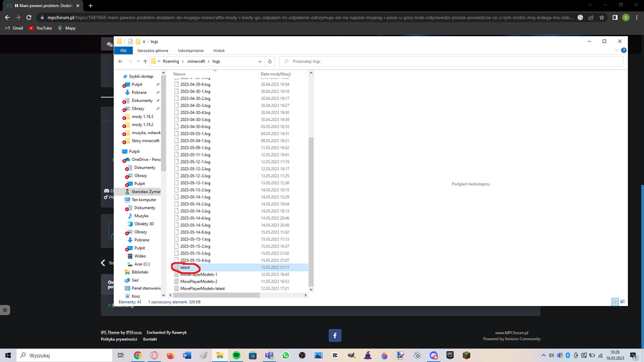Click the Windows Wyszukaj search box

click(64, 356)
